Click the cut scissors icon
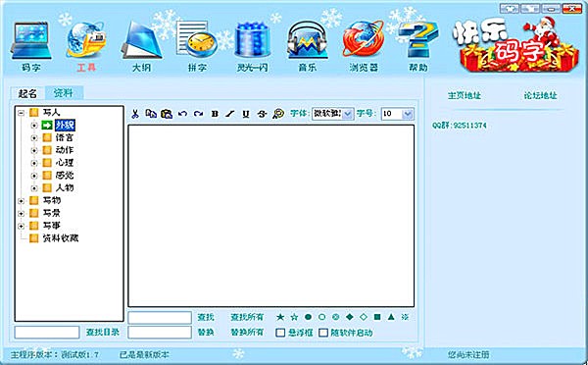588x365 pixels. pos(135,114)
